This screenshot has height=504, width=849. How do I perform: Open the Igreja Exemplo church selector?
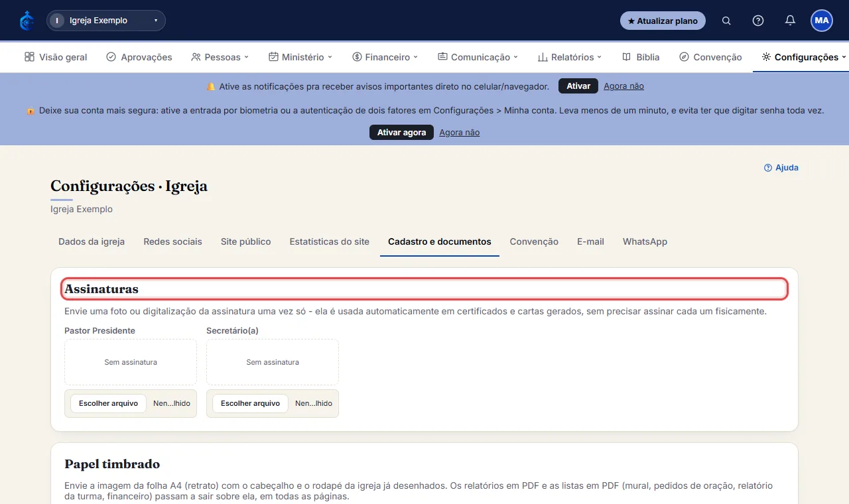(x=106, y=21)
